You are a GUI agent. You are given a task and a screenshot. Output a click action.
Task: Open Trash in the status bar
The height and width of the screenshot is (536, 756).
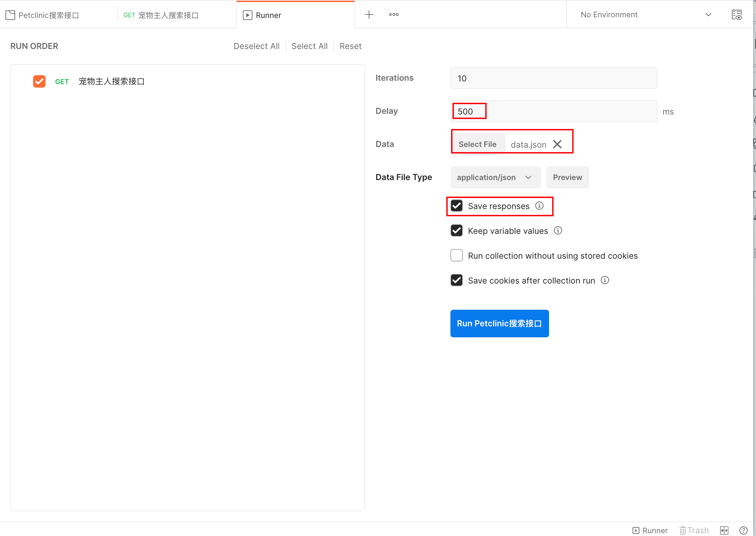(x=694, y=530)
